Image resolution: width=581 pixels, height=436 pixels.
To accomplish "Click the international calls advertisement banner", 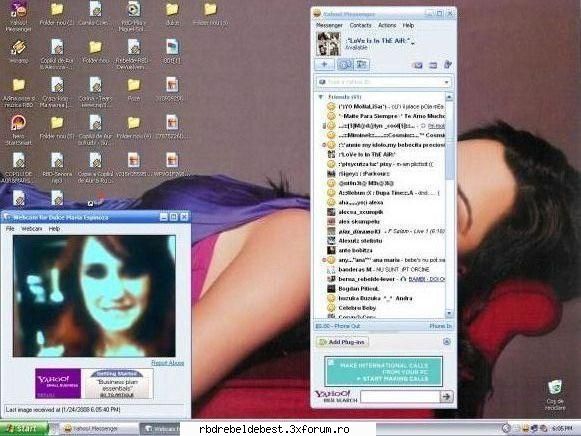I will (x=384, y=372).
